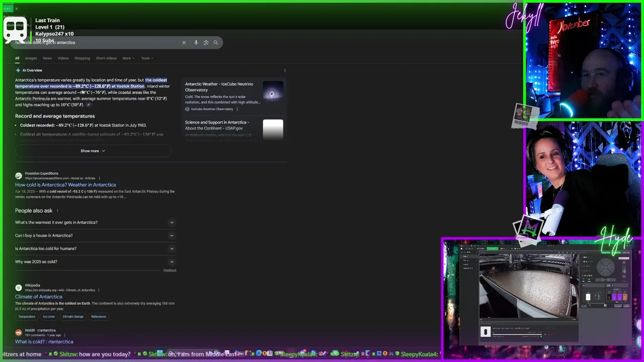Image resolution: width=644 pixels, height=362 pixels.
Task: Expand AI Overview with Show more
Action: tap(93, 151)
